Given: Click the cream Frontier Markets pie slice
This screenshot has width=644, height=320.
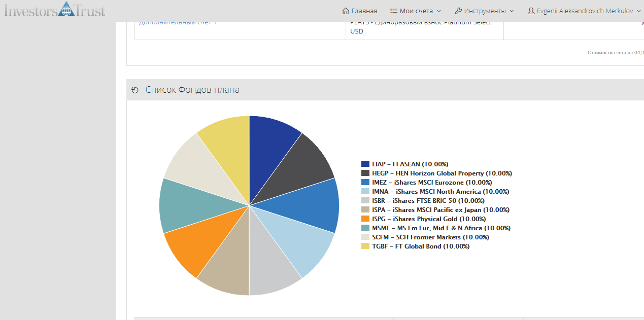Looking at the screenshot, I should [197, 168].
